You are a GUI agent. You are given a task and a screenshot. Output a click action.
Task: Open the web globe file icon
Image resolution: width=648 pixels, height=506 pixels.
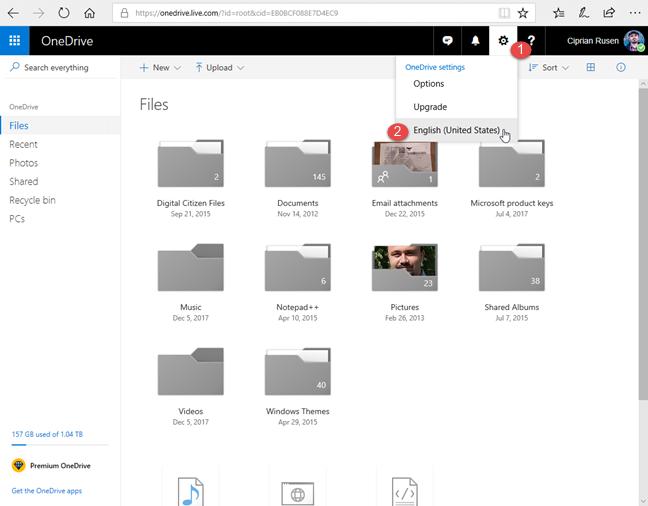298,493
